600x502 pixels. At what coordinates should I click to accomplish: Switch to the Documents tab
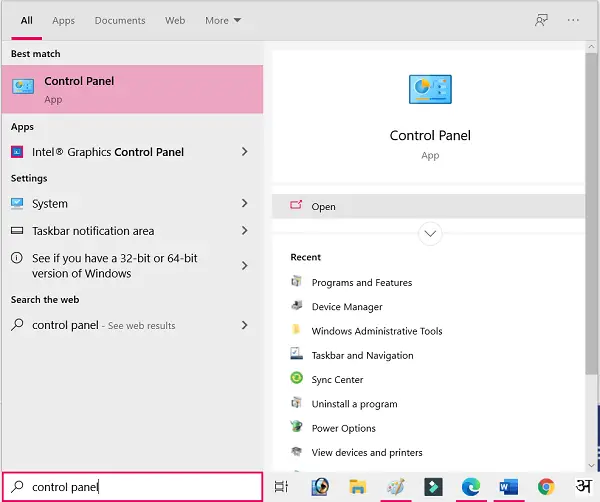click(x=120, y=20)
